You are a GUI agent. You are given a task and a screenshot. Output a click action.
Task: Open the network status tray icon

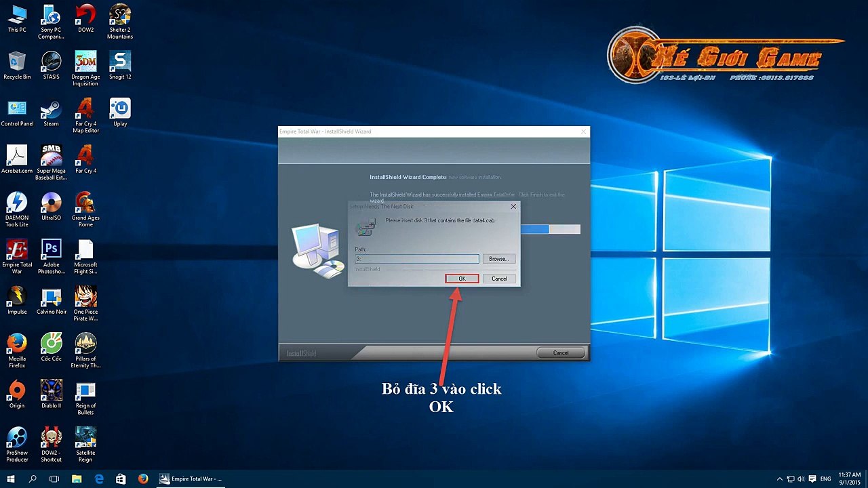tap(791, 479)
